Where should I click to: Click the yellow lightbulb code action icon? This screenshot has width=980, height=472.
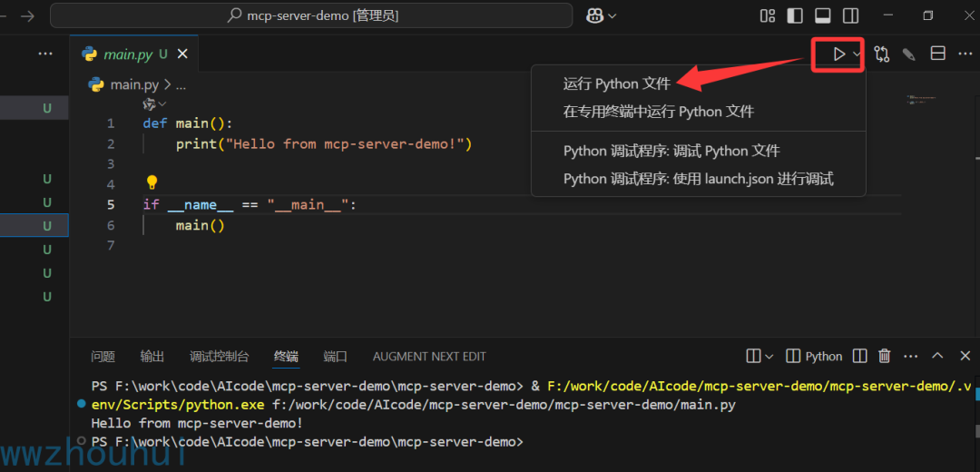(x=152, y=182)
